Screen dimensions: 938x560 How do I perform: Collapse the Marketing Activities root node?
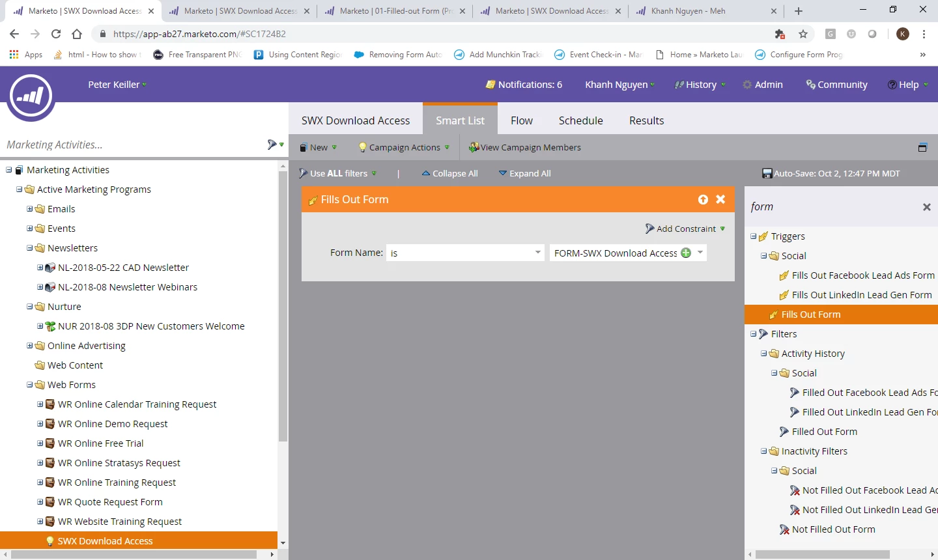click(9, 170)
